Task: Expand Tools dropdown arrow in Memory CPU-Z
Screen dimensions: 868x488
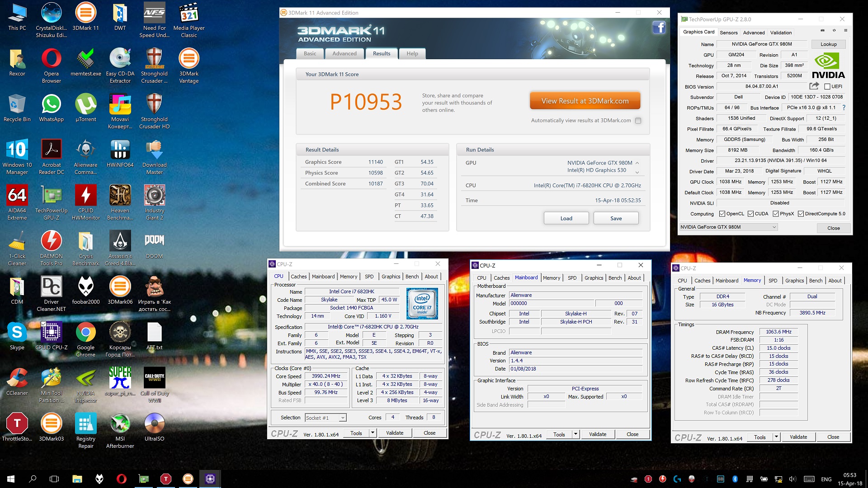Action: 776,437
